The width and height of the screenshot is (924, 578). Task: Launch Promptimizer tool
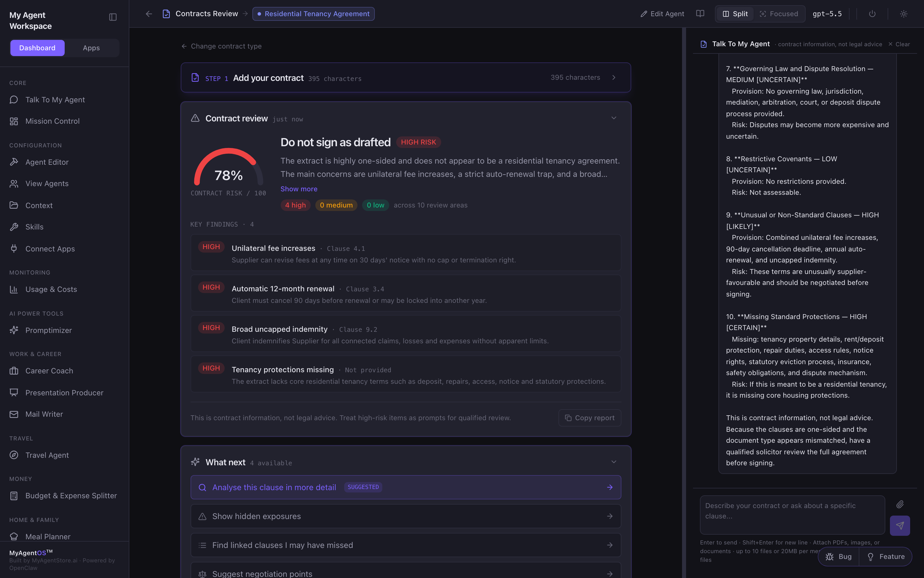coord(64,330)
